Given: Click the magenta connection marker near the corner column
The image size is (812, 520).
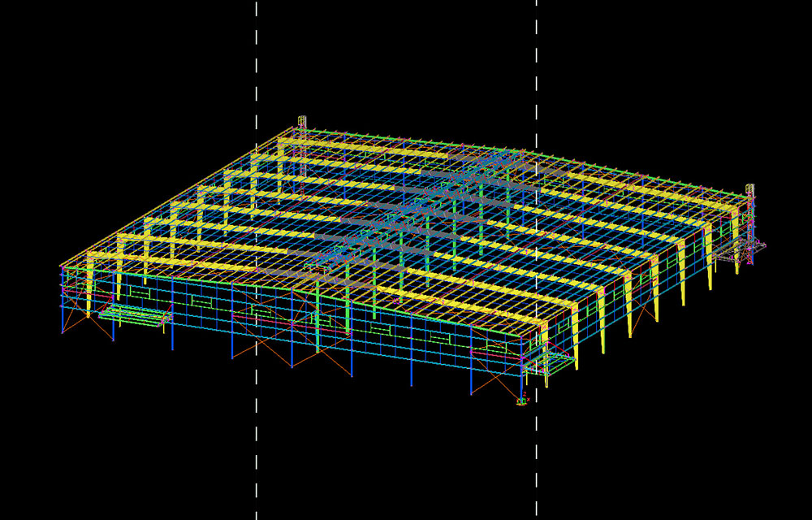Looking at the screenshot, I should coord(524,357).
